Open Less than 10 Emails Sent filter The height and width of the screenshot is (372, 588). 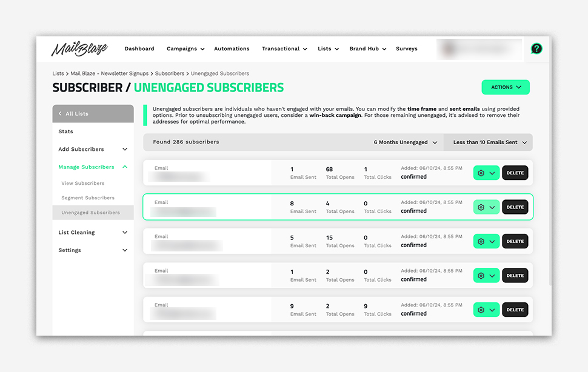490,142
